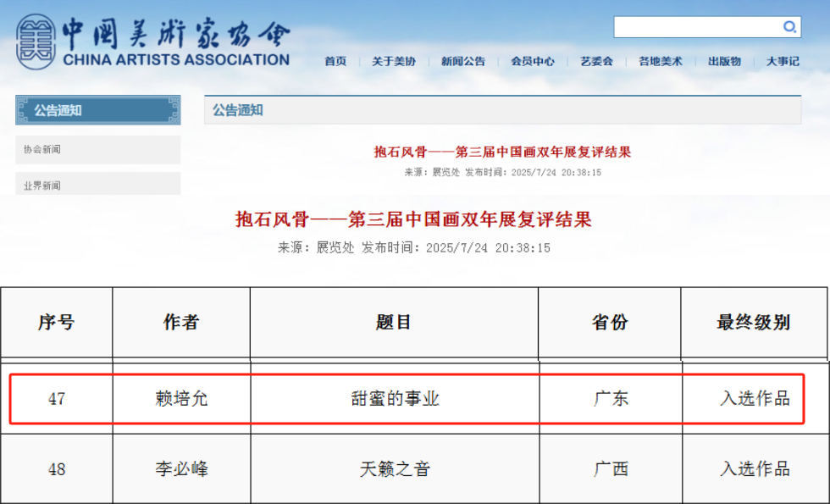Screen dimensions: 830x504
Task: Open the 首页 navigation menu item
Action: [x=335, y=61]
